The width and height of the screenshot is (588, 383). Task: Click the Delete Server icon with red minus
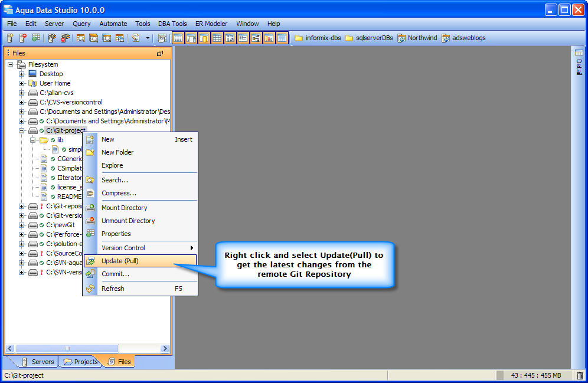(x=22, y=38)
